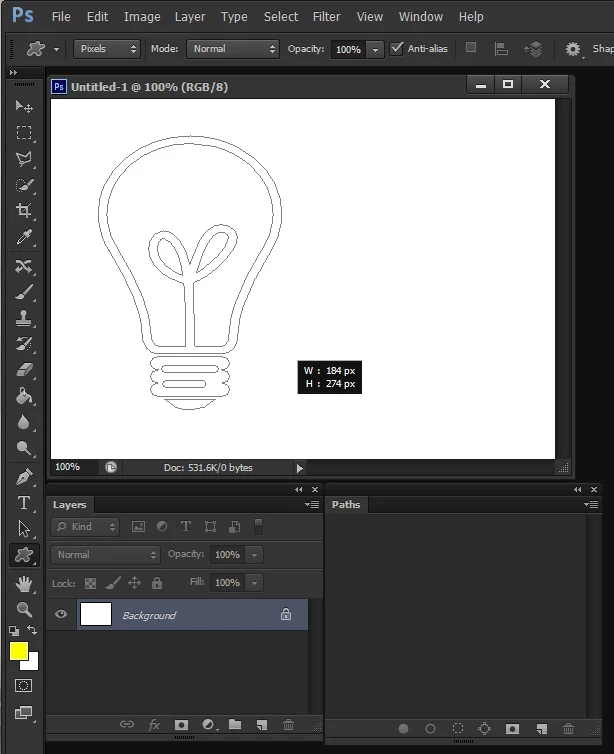Create a new layer group
The image size is (614, 754).
235,724
